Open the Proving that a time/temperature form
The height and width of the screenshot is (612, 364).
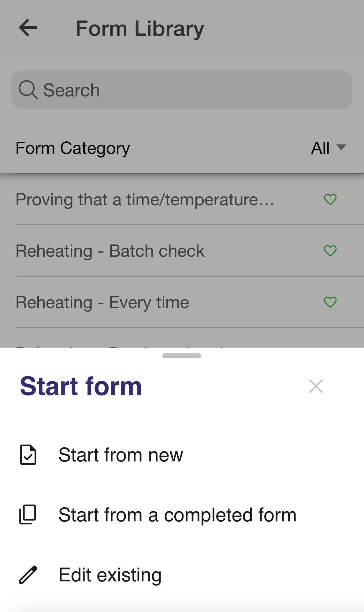pos(145,200)
